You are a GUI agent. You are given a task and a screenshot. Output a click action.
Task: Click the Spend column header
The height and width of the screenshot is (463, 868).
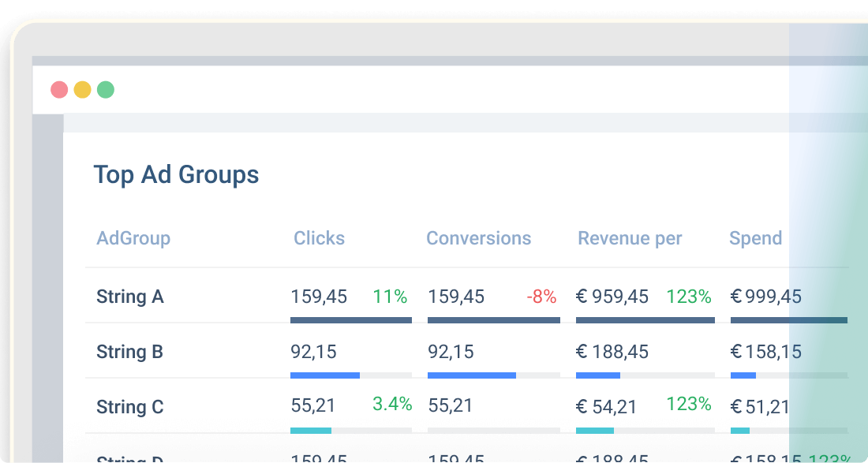pos(755,238)
